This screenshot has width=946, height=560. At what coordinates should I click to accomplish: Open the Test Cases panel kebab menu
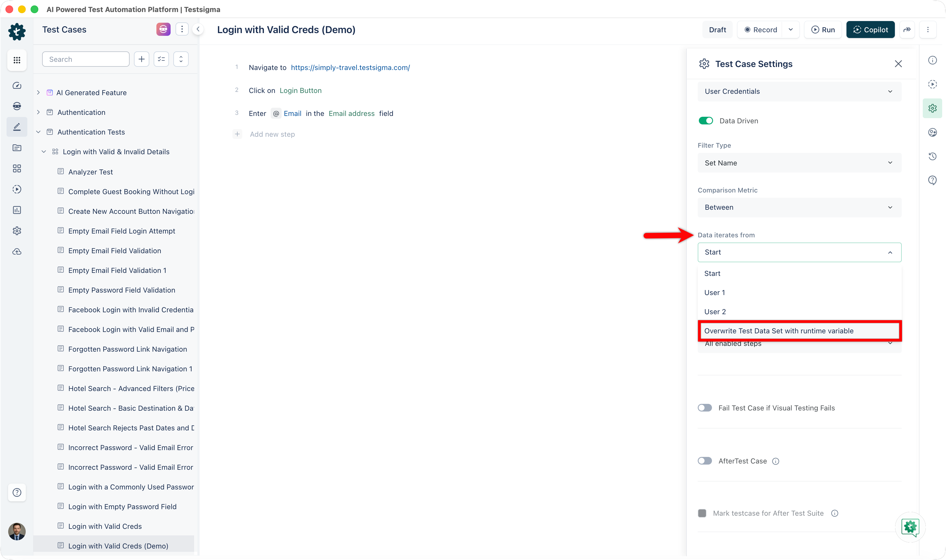point(182,29)
